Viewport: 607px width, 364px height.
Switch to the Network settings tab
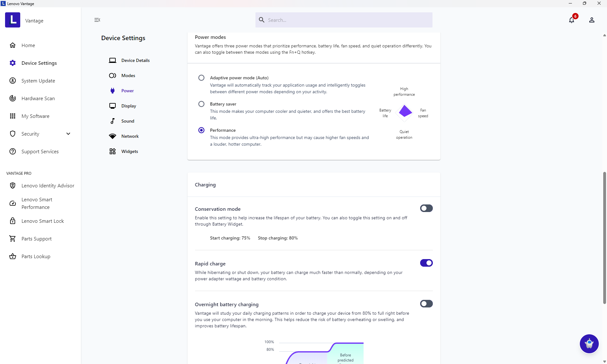pos(130,136)
